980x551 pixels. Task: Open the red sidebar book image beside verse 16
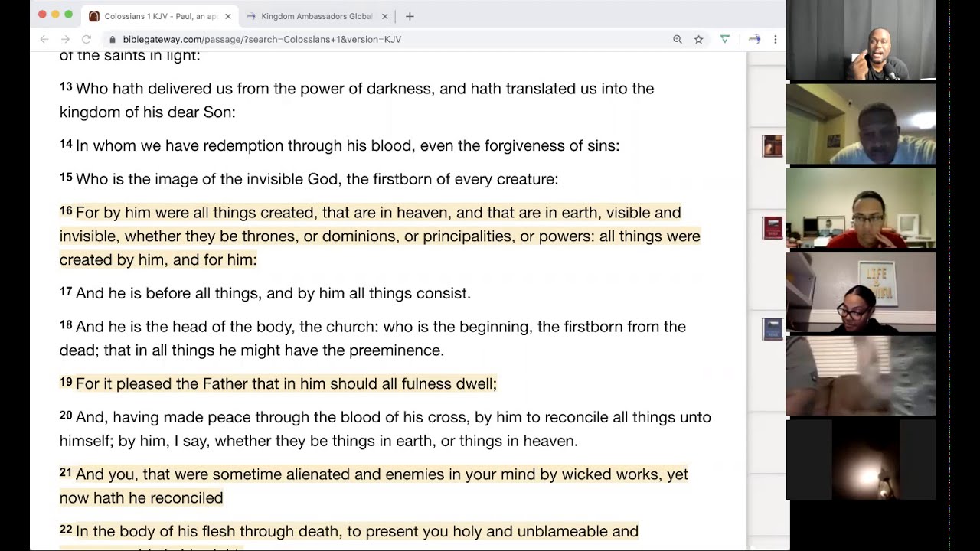pyautogui.click(x=773, y=228)
